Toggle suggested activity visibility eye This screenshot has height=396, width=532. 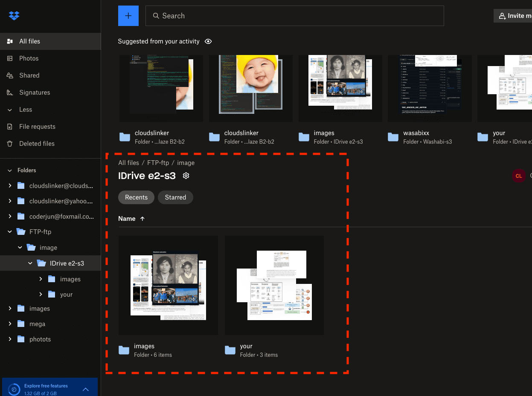(x=208, y=41)
